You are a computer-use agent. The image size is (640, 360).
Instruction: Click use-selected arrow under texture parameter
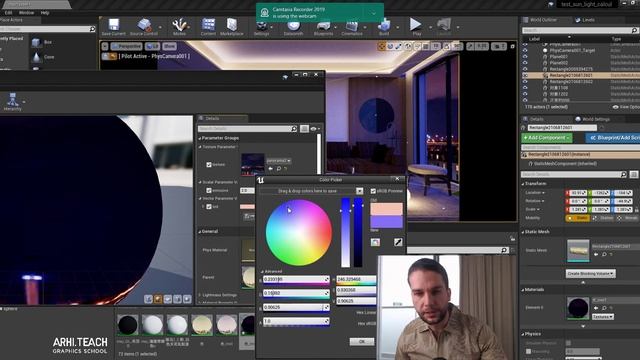click(x=270, y=169)
